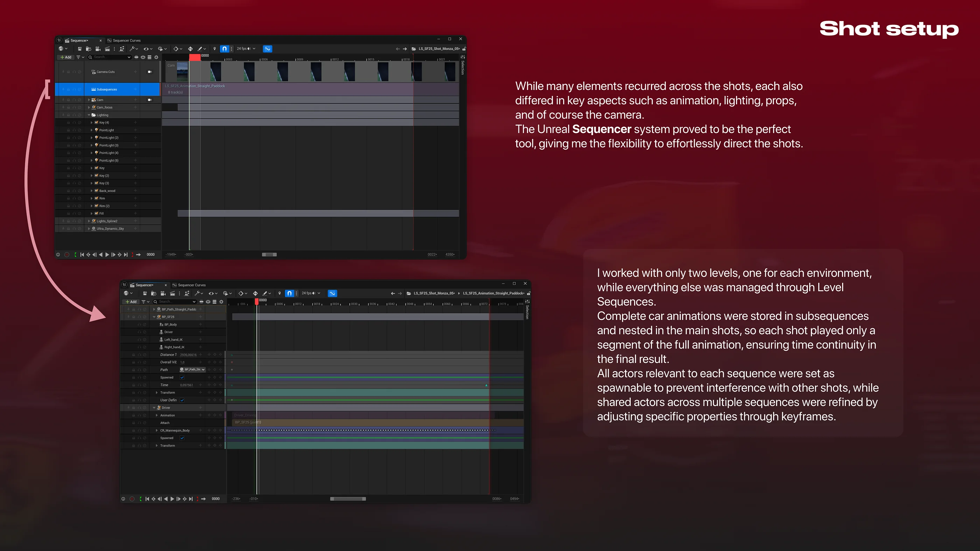Navigate back arrow in upper Sequencer toolbar
Screen dimensions: 980x551
398,49
